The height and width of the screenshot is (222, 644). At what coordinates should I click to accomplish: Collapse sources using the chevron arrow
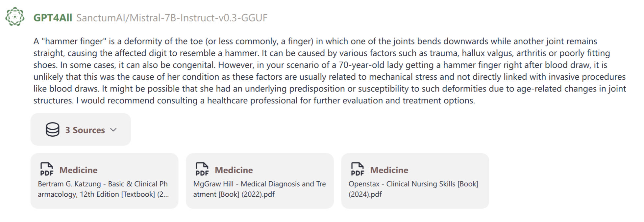point(113,130)
